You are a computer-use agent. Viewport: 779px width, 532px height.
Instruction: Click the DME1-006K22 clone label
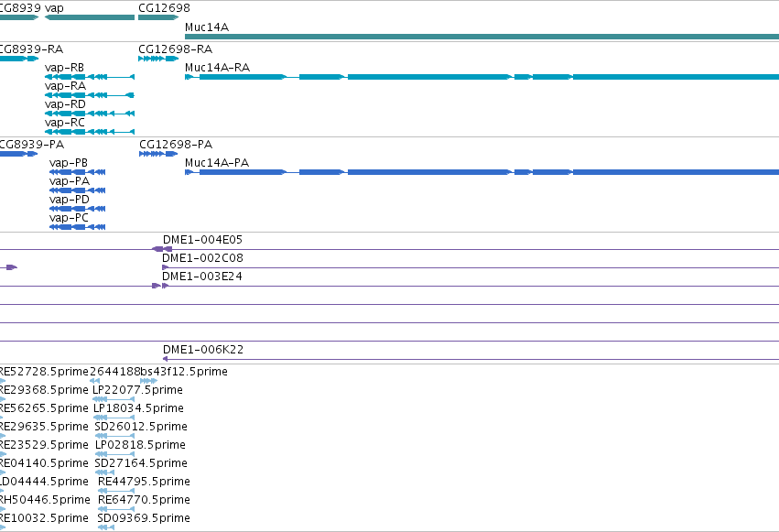(x=203, y=350)
